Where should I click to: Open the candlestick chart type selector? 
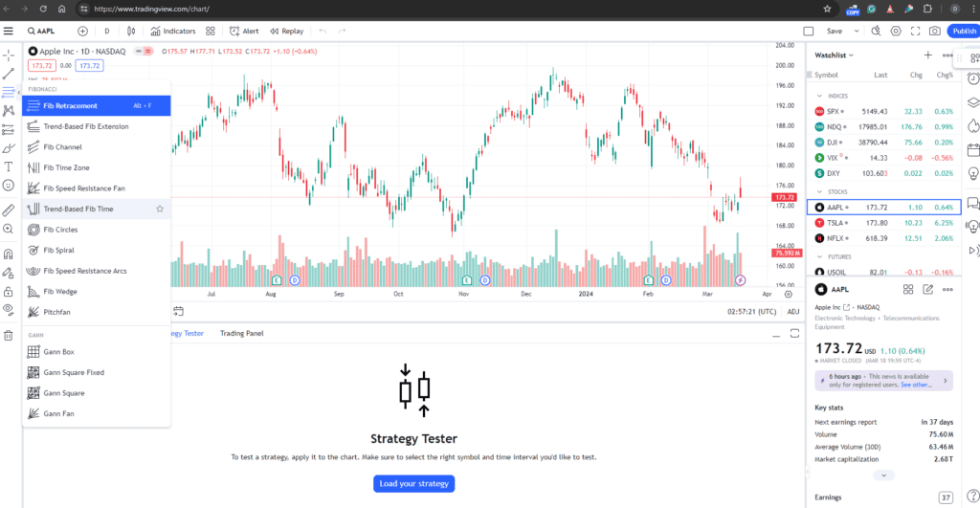point(130,31)
